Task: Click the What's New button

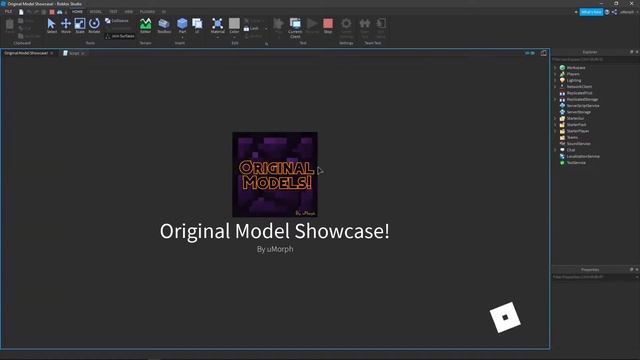Action: point(591,12)
